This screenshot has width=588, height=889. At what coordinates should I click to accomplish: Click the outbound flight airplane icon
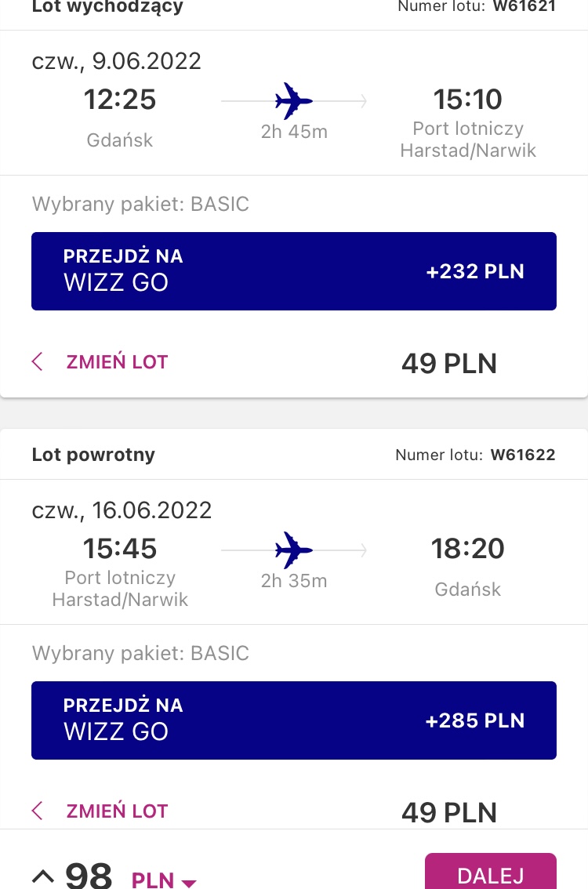tap(293, 101)
